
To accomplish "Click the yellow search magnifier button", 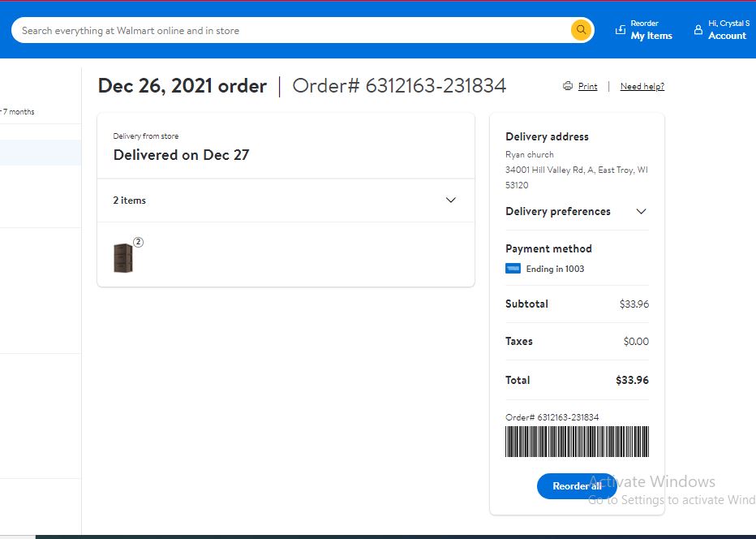I will pos(581,30).
